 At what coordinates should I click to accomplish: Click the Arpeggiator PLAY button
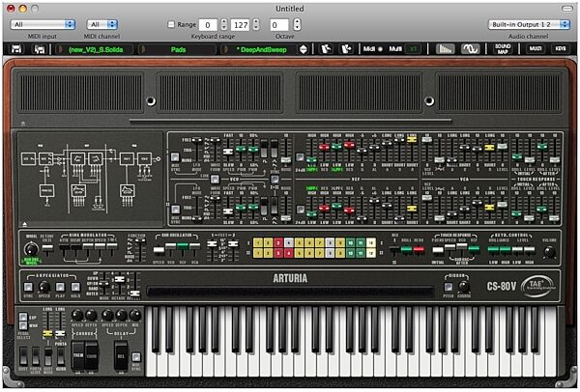coord(60,287)
